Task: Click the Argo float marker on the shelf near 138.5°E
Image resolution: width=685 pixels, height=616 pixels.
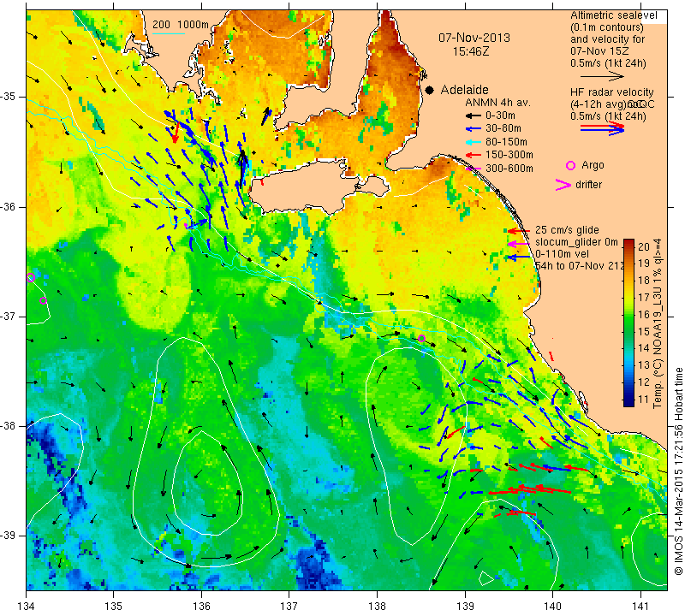Action: coord(421,338)
